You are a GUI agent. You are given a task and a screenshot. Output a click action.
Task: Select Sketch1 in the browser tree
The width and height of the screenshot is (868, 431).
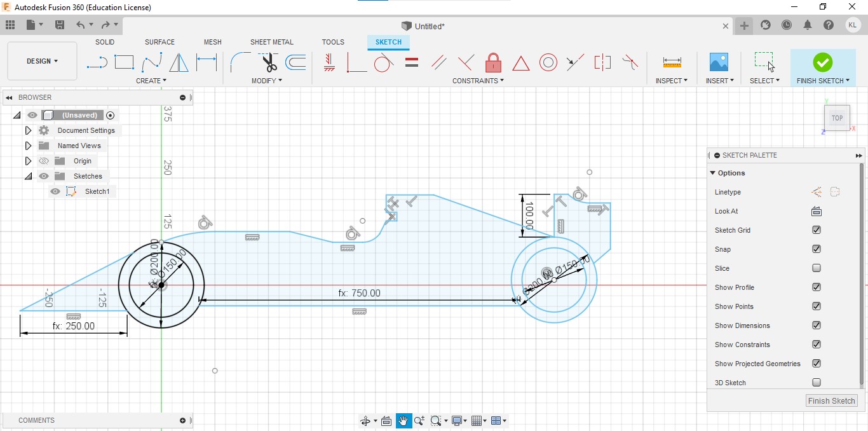click(97, 191)
